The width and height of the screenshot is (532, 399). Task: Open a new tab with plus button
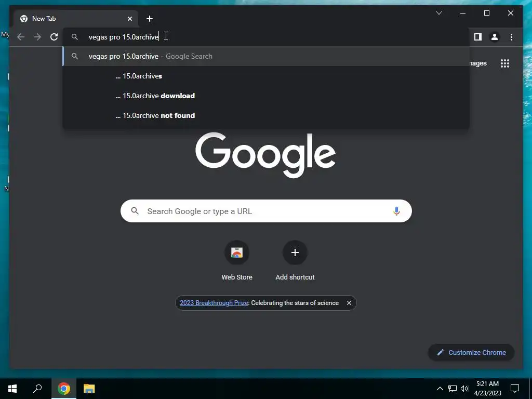point(150,19)
